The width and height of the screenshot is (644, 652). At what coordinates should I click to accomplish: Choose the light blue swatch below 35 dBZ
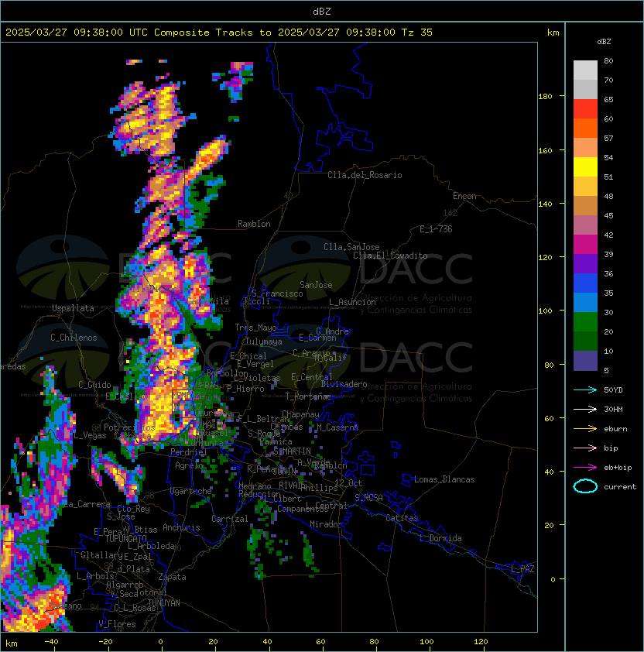(585, 303)
